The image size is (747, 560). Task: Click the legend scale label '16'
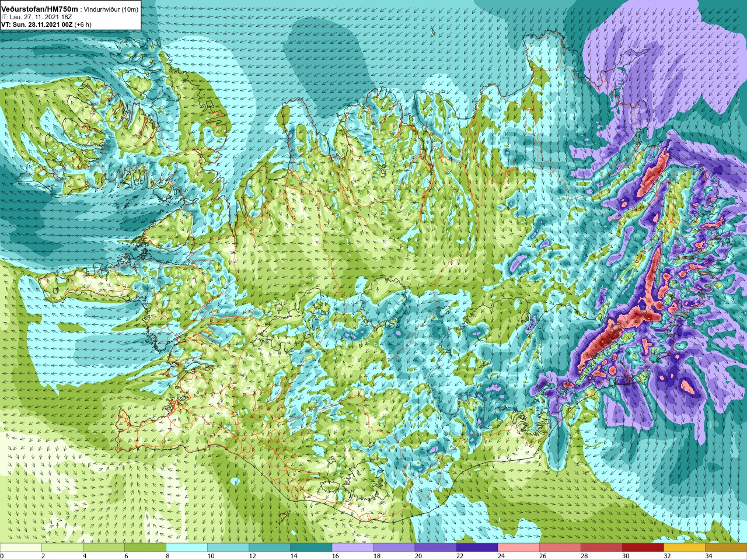tap(335, 556)
